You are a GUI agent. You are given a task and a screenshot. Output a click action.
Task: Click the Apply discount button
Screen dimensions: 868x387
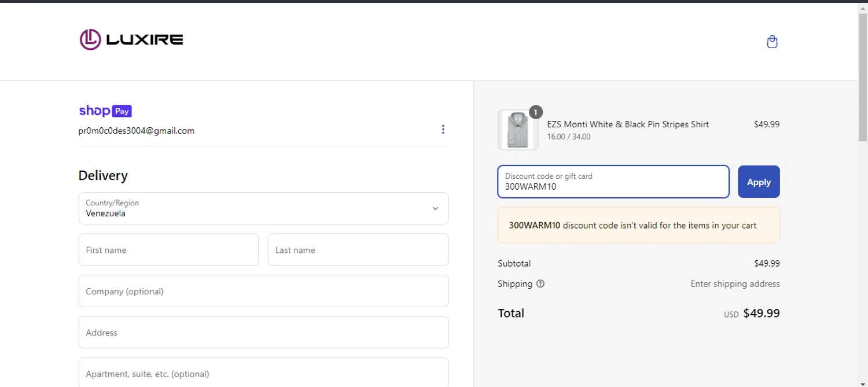click(759, 182)
